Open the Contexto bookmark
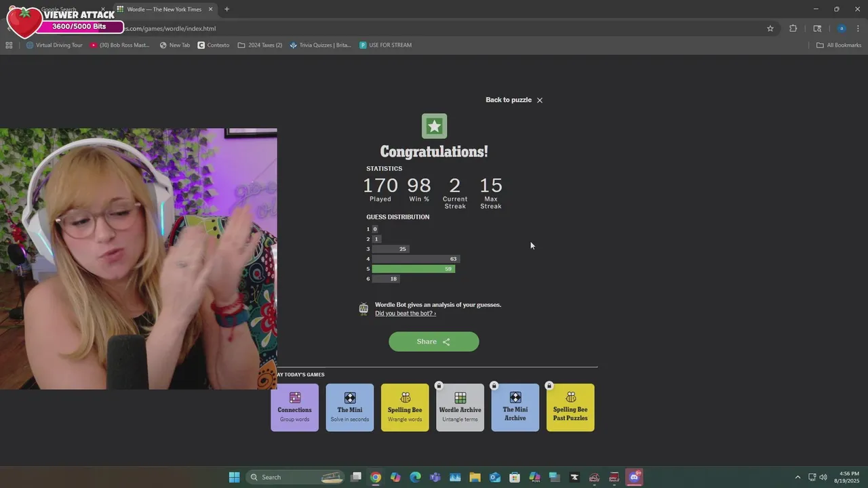 click(214, 45)
